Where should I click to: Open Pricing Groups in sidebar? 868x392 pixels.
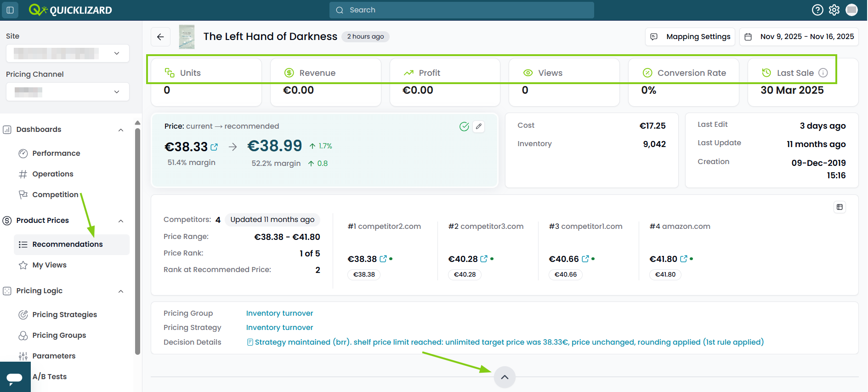pos(59,335)
